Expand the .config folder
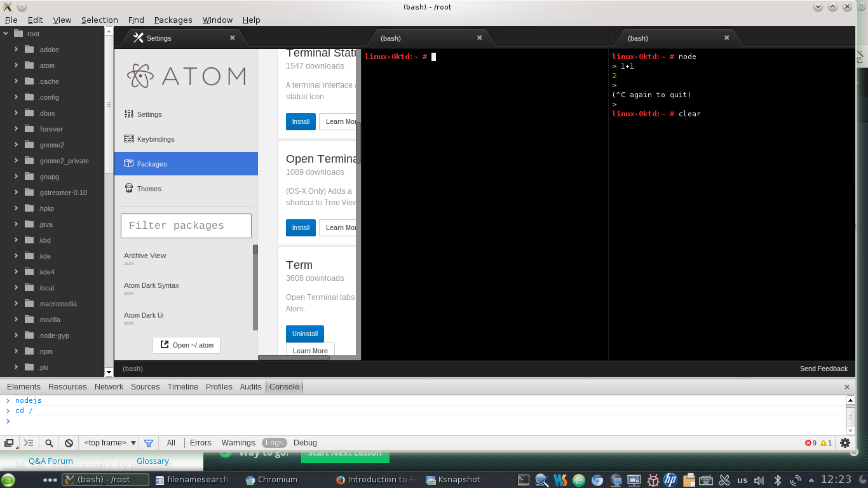Image resolution: width=868 pixels, height=488 pixels. point(17,97)
